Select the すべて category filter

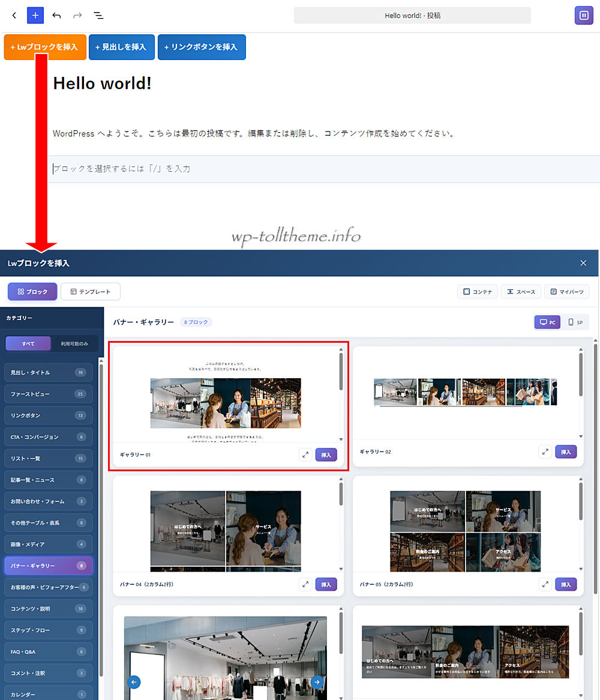click(x=28, y=344)
